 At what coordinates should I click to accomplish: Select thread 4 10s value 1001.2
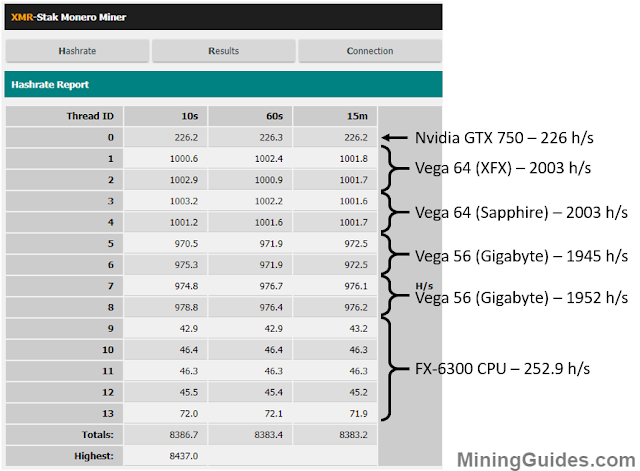point(184,222)
